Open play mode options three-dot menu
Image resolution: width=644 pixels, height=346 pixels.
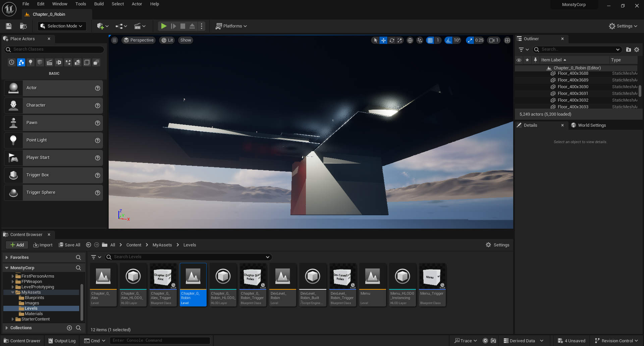(x=202, y=26)
